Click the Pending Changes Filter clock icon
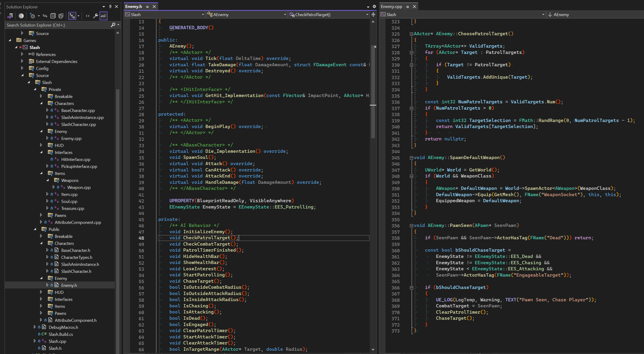The image size is (644, 354). pyautogui.click(x=32, y=16)
